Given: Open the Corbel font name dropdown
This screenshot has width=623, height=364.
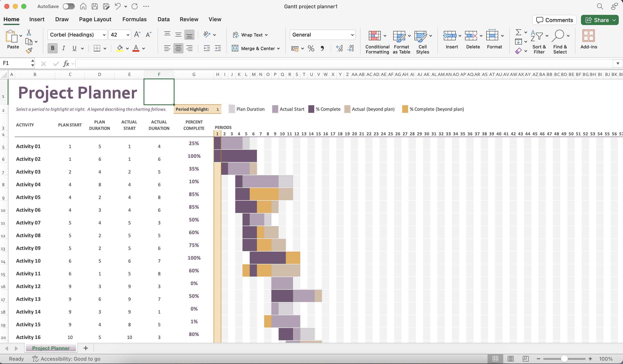Looking at the screenshot, I should click(104, 35).
